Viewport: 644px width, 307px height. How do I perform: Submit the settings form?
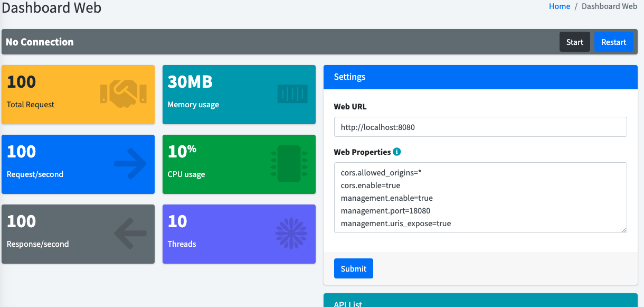(x=354, y=268)
